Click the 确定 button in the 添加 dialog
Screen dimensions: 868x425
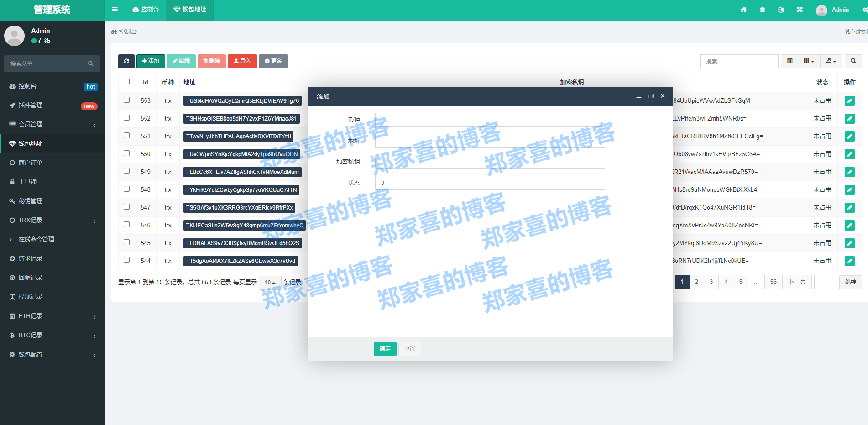[385, 348]
